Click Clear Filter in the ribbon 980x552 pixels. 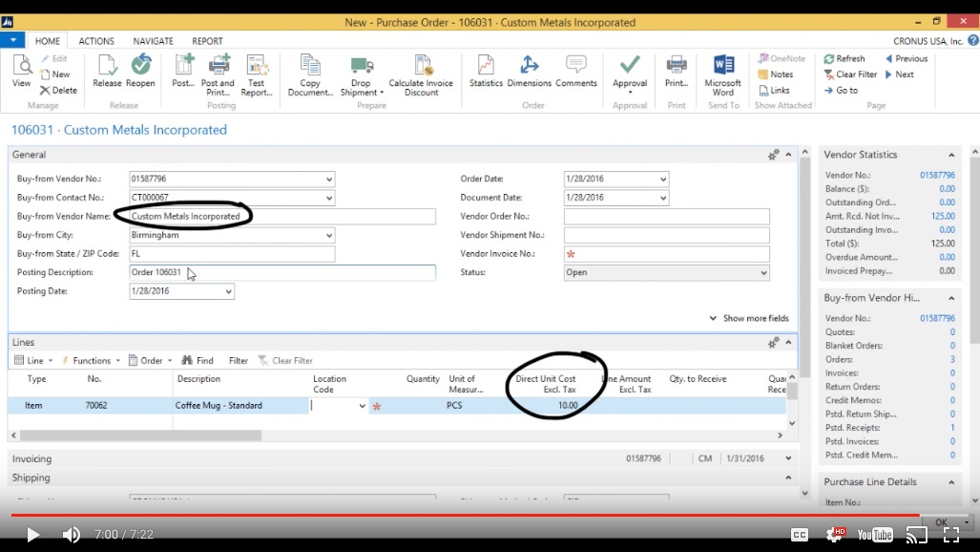click(x=850, y=74)
